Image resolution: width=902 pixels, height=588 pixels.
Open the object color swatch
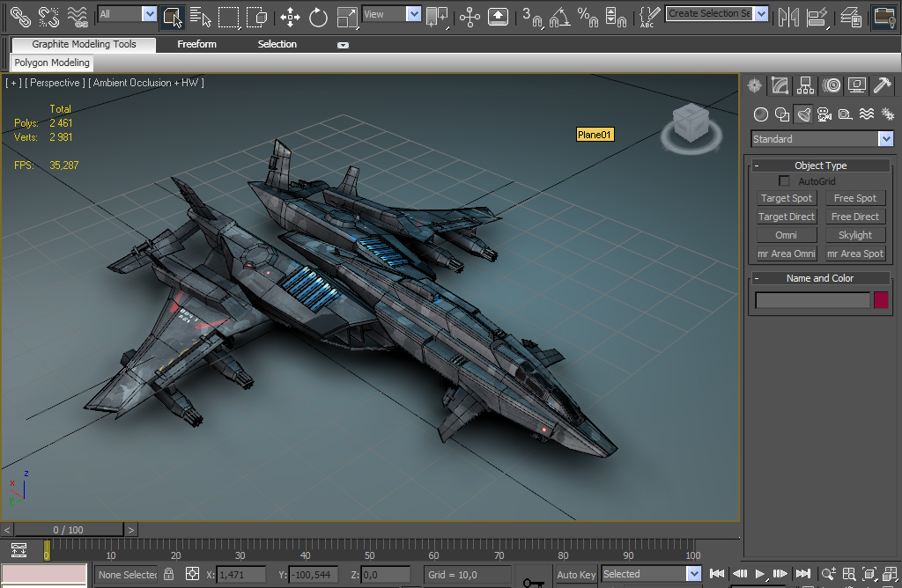pos(881,300)
